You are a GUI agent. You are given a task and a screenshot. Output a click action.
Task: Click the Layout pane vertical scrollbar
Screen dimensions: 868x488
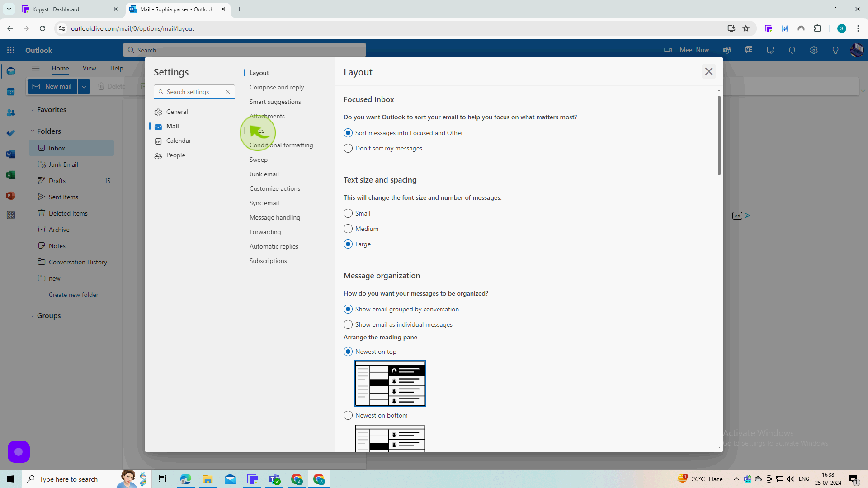coord(719,136)
